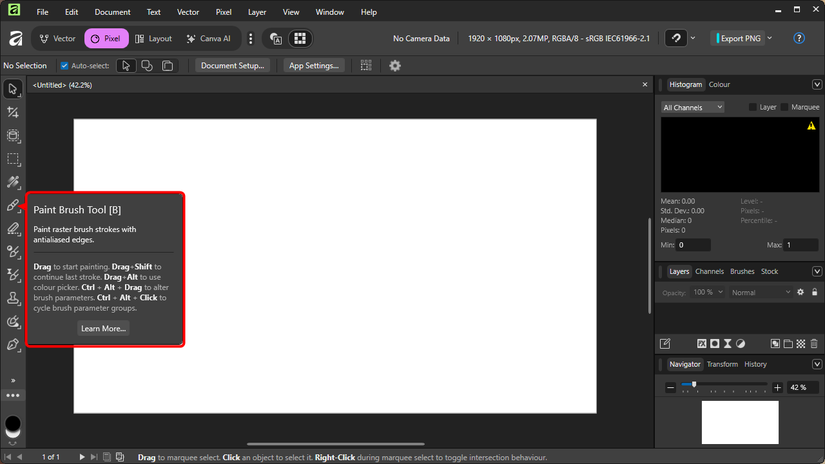Click the Affinity logo in the studio bar

[x=16, y=38]
